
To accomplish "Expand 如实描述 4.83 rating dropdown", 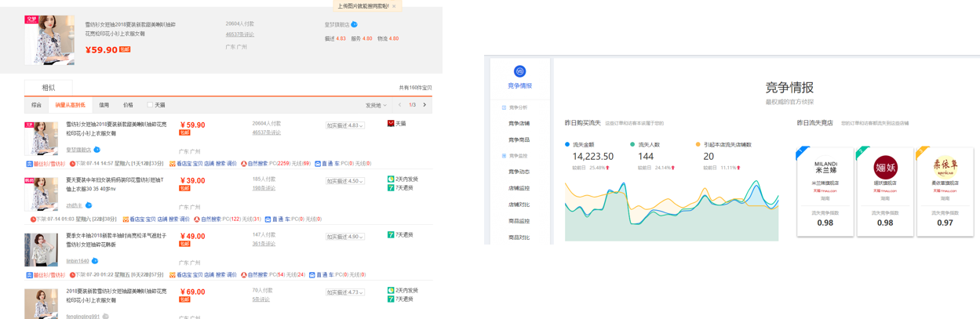I will click(x=345, y=125).
